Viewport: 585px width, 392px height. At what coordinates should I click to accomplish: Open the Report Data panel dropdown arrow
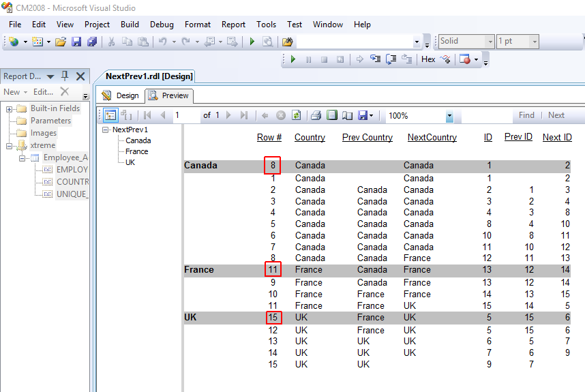point(50,76)
